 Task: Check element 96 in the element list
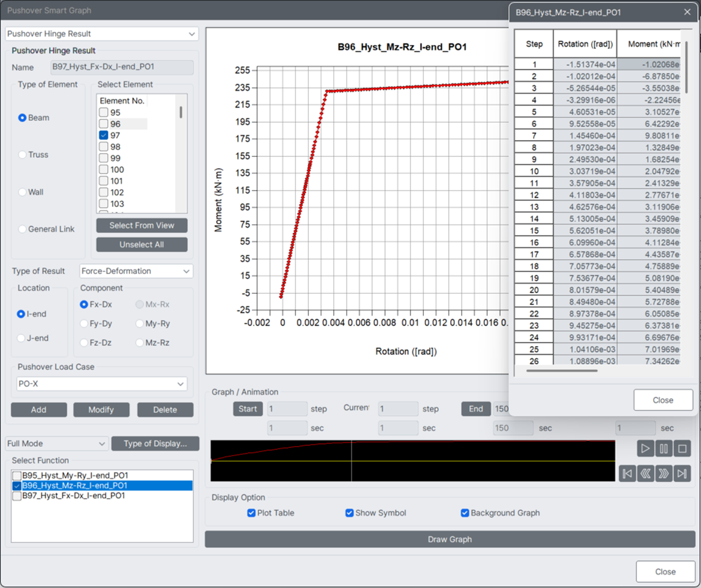(x=104, y=124)
